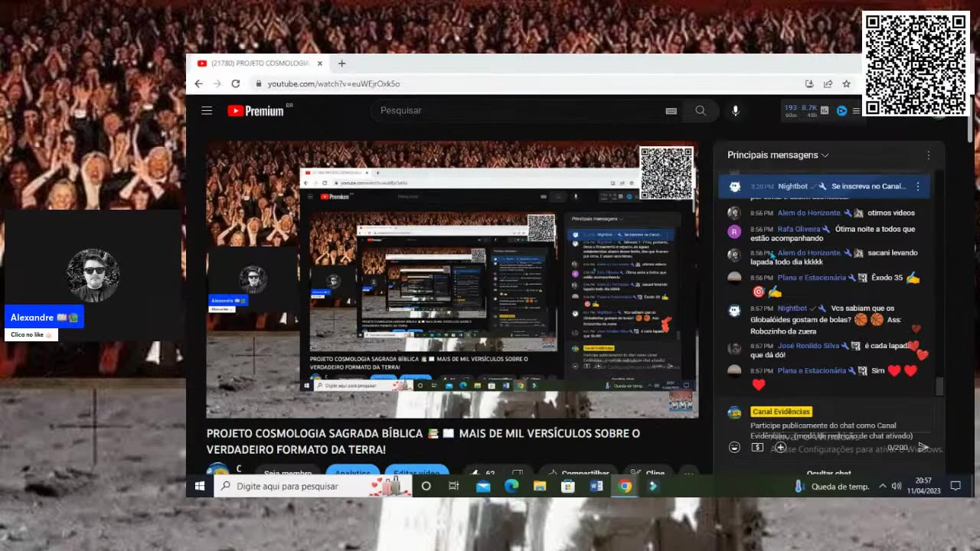This screenshot has height=551, width=980.
Task: Open a new browser tab
Action: (x=342, y=64)
